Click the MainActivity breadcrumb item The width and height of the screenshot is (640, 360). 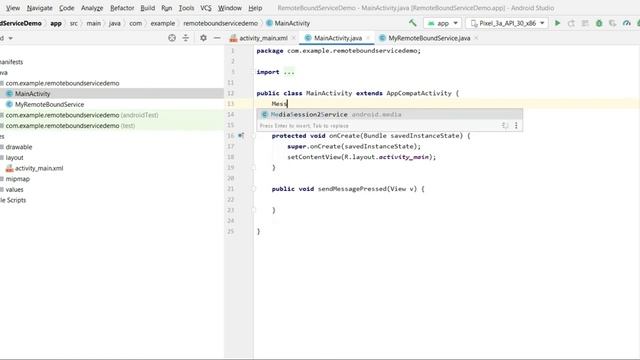[x=288, y=23]
